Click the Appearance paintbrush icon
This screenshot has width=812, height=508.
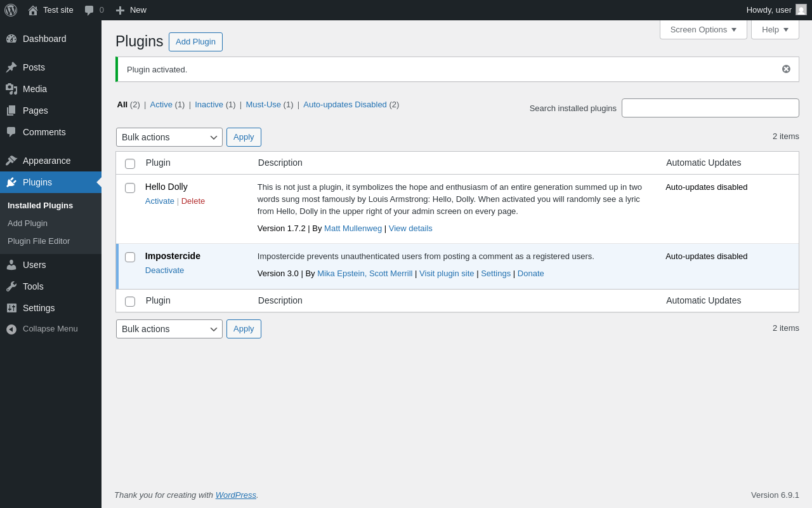pos(11,161)
